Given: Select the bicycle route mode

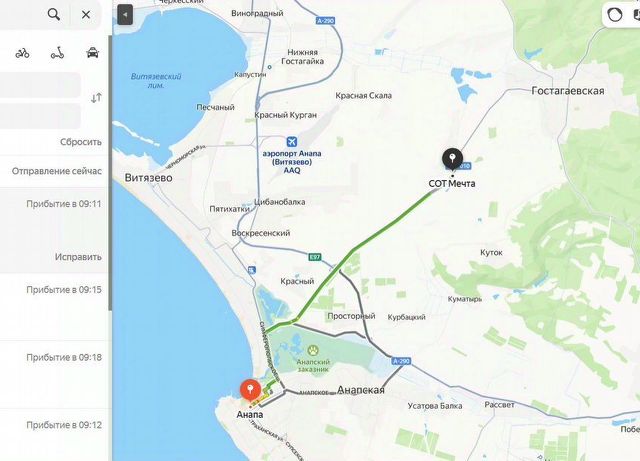Looking at the screenshot, I should point(22,53).
